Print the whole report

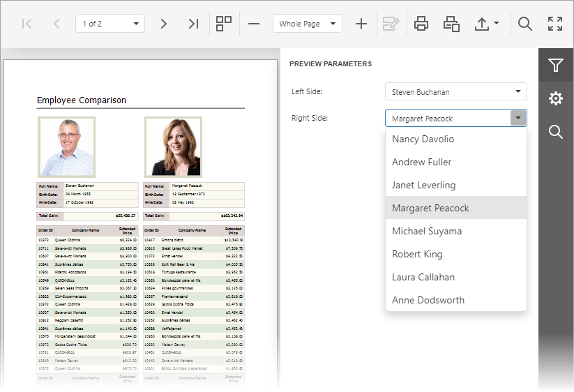coord(421,24)
